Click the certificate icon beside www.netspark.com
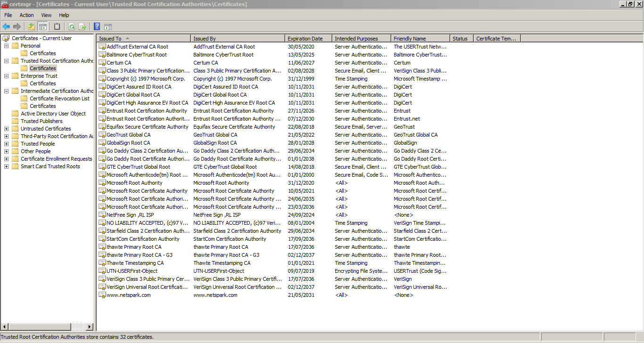Viewport: 644px width, 343px height. (102, 295)
